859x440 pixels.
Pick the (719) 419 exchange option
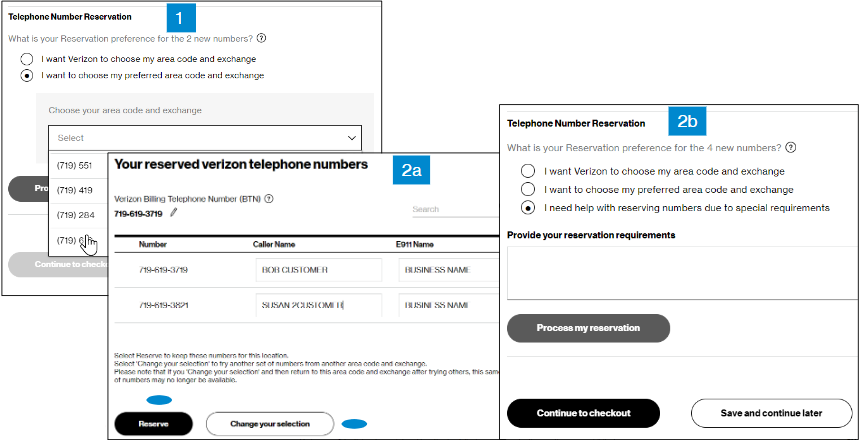tap(75, 189)
